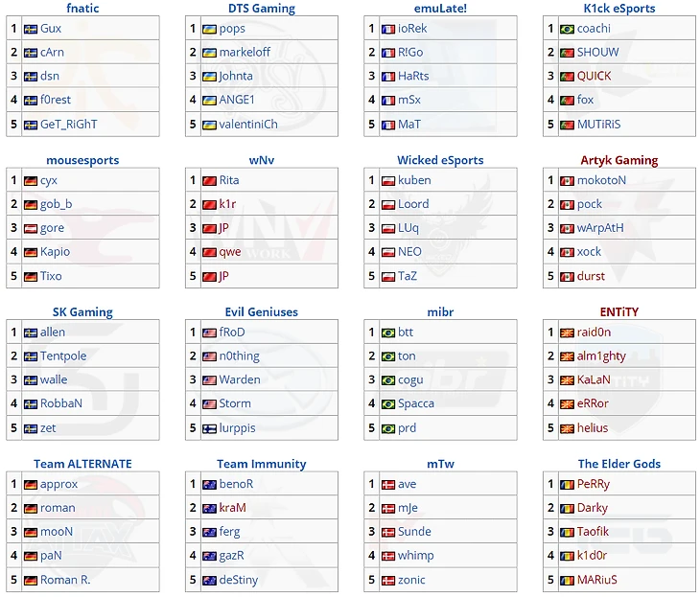Open the Evil Geniuses team heading link

coord(262,311)
